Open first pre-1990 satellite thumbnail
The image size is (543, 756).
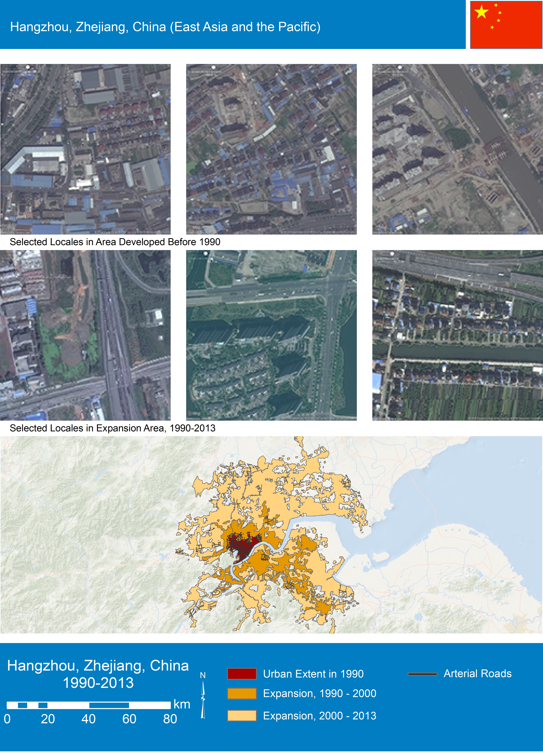tap(85, 149)
